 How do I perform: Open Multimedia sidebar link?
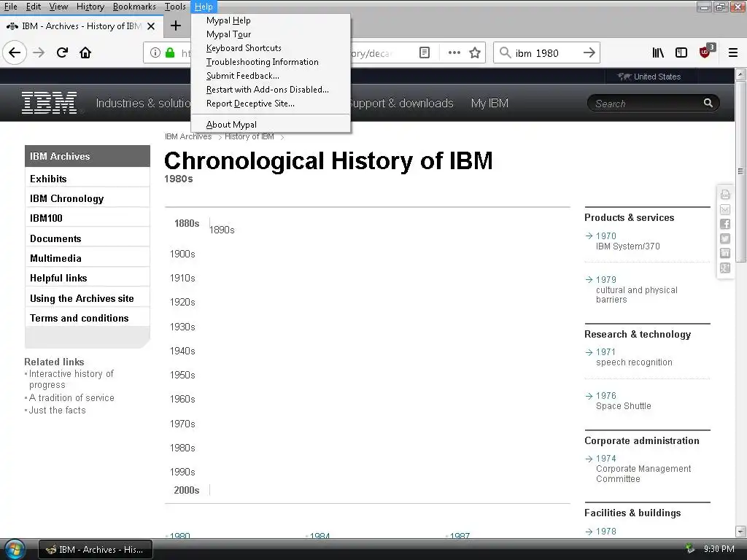[x=88, y=258]
